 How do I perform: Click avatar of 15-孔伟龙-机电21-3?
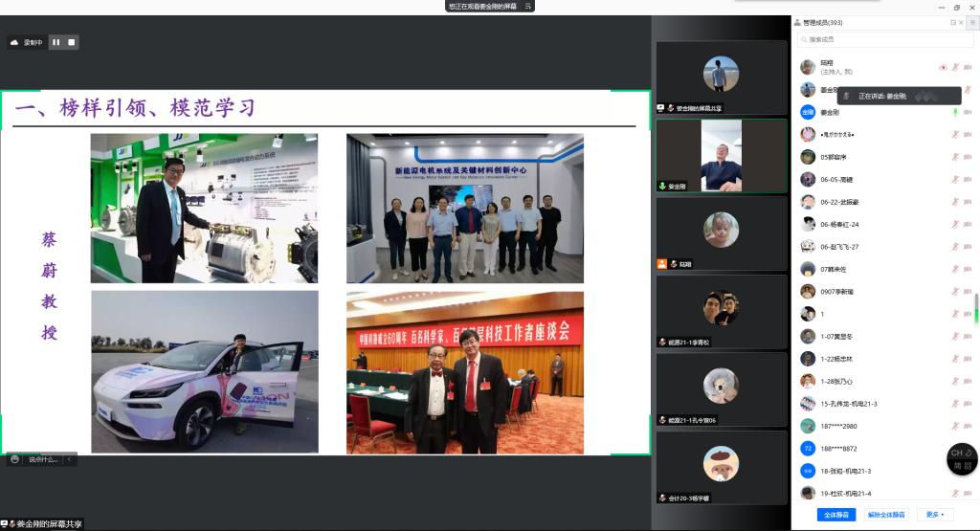808,404
